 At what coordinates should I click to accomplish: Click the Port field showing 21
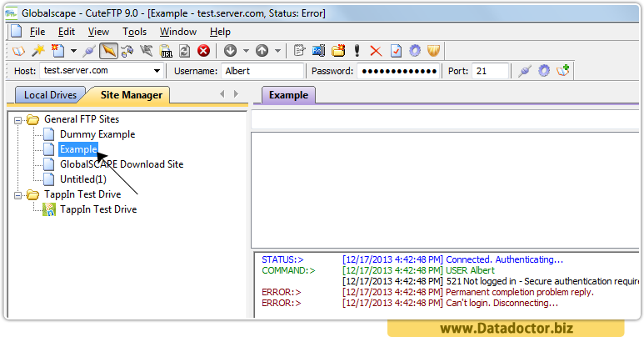491,71
